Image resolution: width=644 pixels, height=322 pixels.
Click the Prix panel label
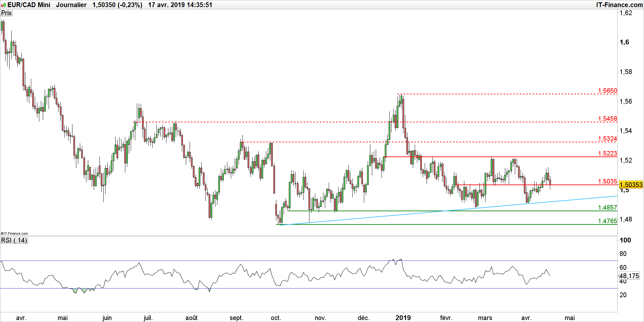click(x=6, y=13)
